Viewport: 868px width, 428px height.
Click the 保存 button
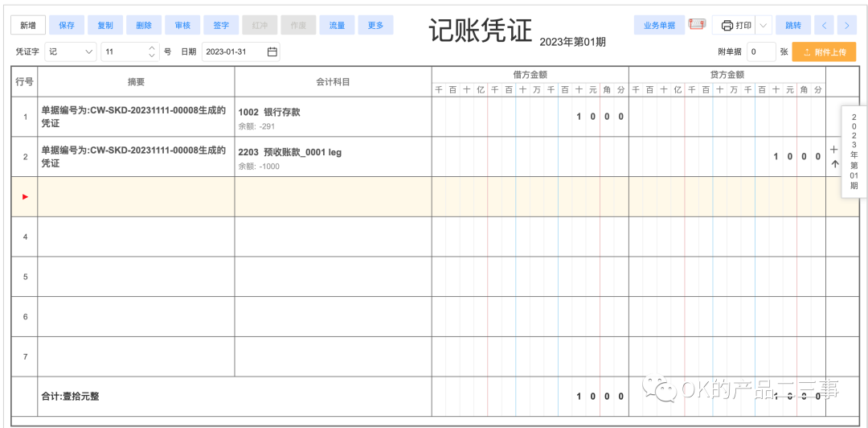pyautogui.click(x=67, y=25)
